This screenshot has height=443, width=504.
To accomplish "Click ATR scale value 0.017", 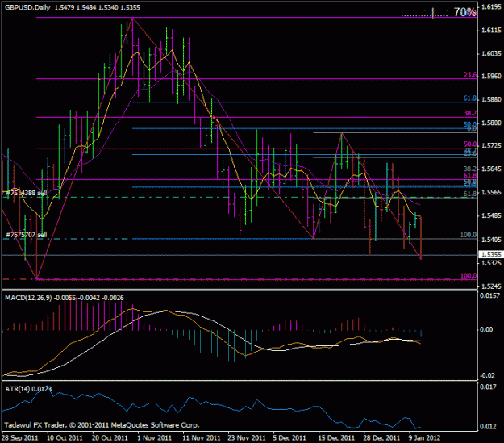I will point(488,387).
